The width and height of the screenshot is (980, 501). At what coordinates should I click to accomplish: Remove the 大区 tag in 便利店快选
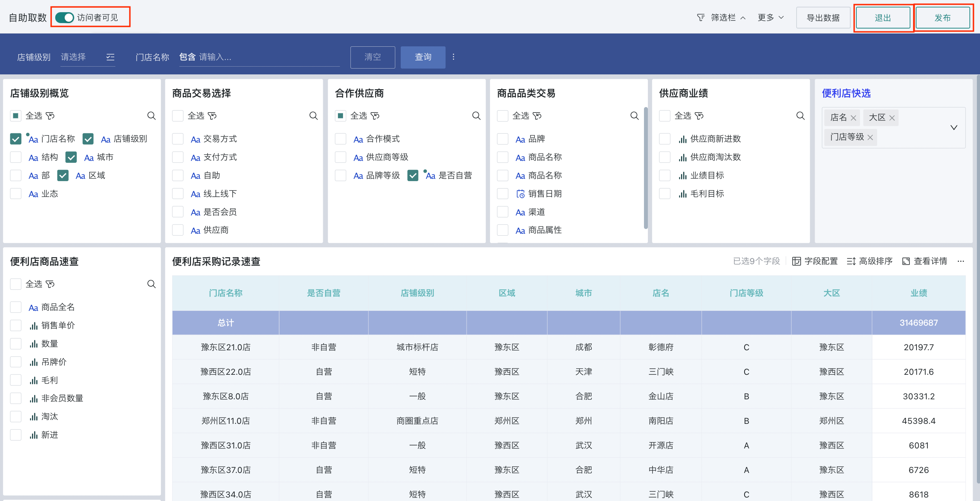(x=892, y=118)
